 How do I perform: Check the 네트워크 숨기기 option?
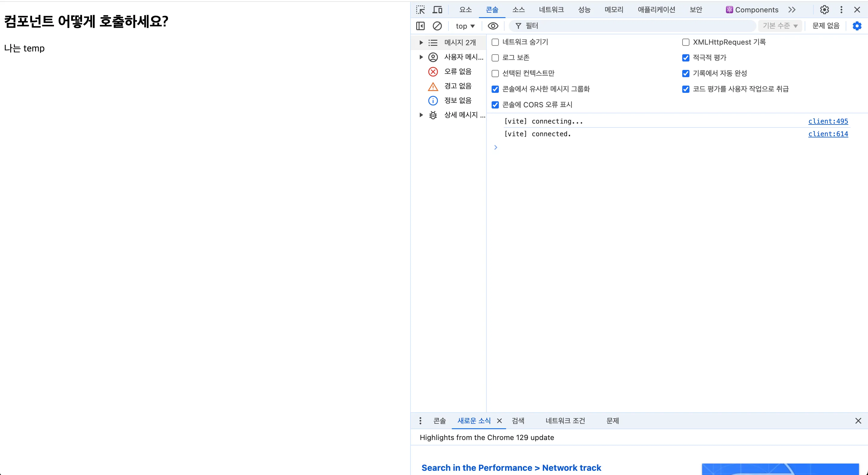(495, 42)
